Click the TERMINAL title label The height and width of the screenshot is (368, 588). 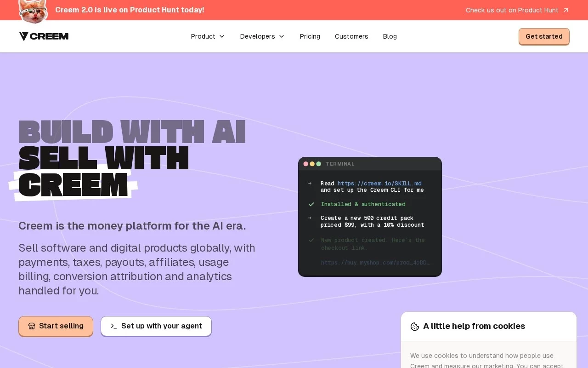(x=340, y=164)
